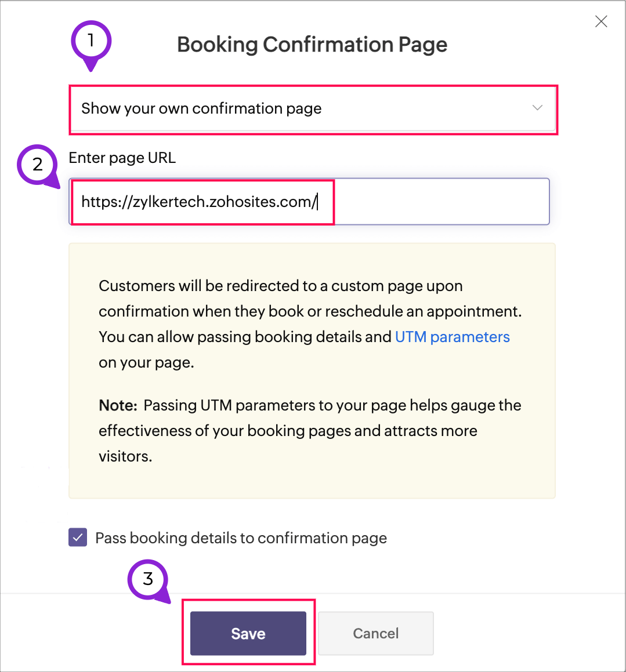Image resolution: width=626 pixels, height=672 pixels.
Task: Click the word 'visitors.' in the note
Action: (x=125, y=456)
